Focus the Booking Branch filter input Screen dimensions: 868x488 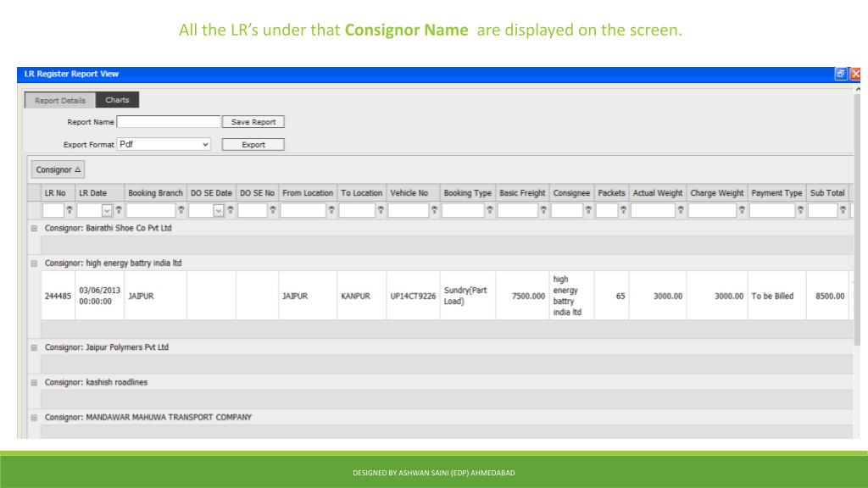(x=151, y=210)
